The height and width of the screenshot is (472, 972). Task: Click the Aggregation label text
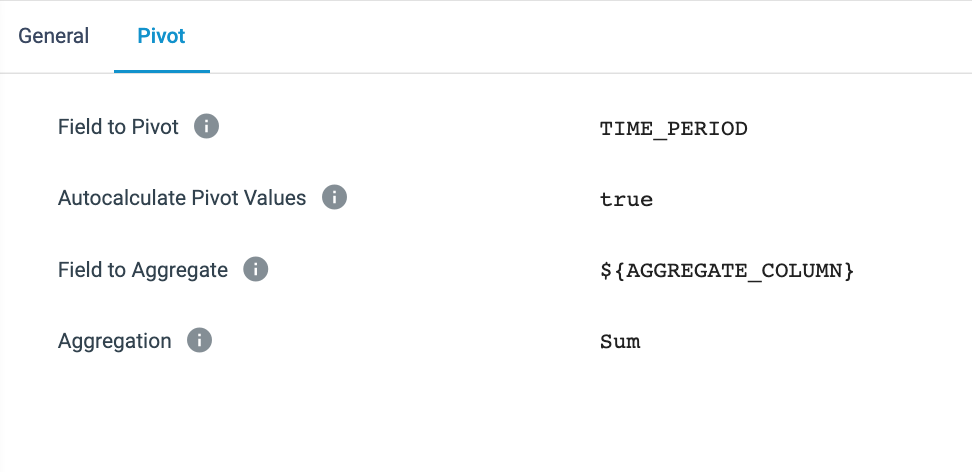(x=115, y=341)
